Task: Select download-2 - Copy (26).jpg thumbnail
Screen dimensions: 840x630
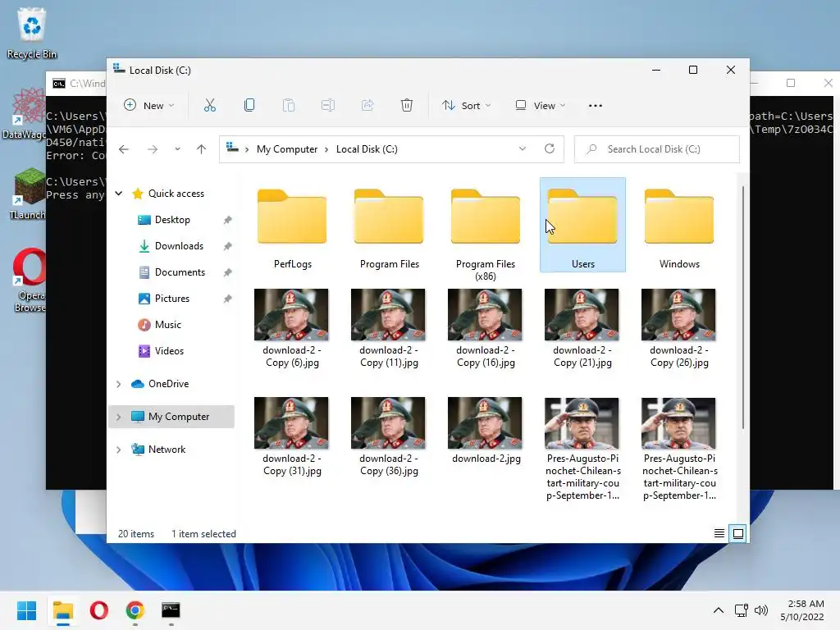Action: coord(678,314)
